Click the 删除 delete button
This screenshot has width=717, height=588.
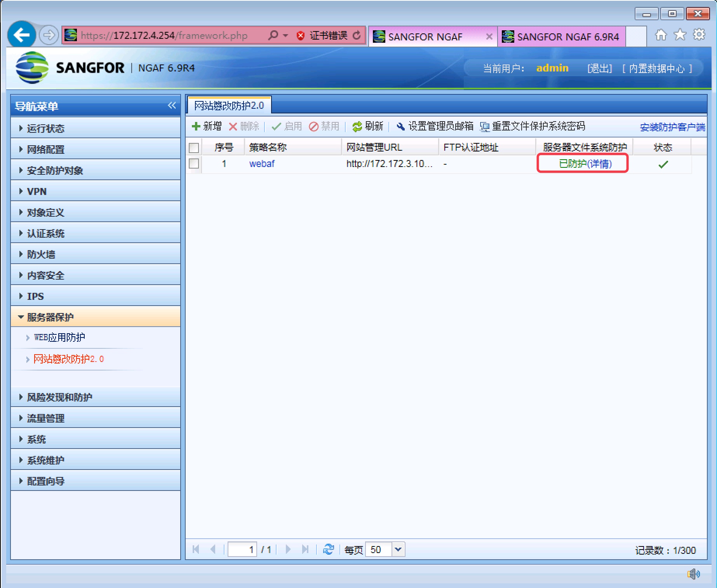244,126
